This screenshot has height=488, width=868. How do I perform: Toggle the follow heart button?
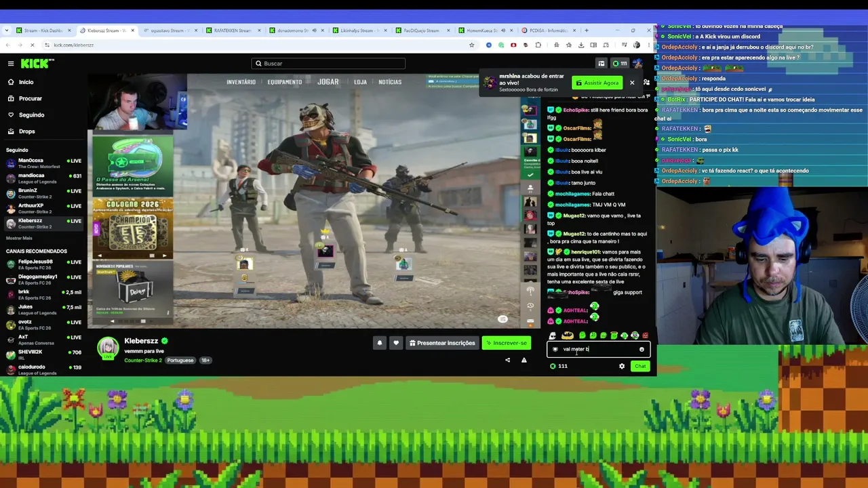[396, 343]
